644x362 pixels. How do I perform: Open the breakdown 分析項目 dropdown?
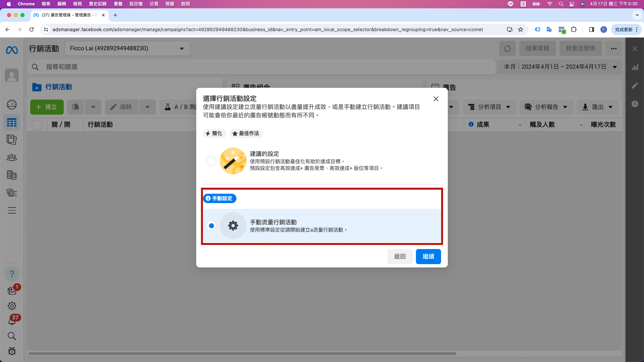click(x=490, y=107)
